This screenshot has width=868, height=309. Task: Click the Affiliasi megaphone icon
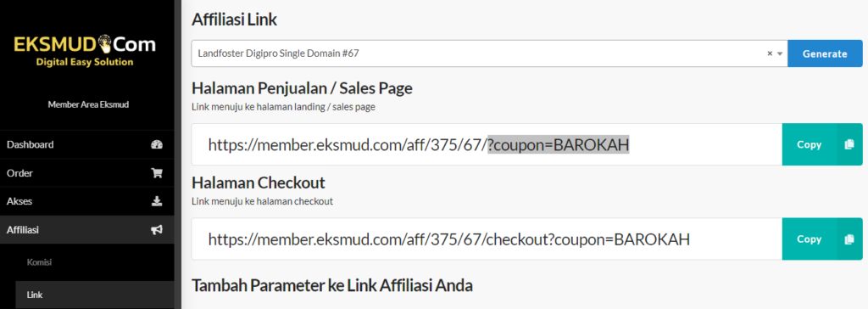coord(157,230)
